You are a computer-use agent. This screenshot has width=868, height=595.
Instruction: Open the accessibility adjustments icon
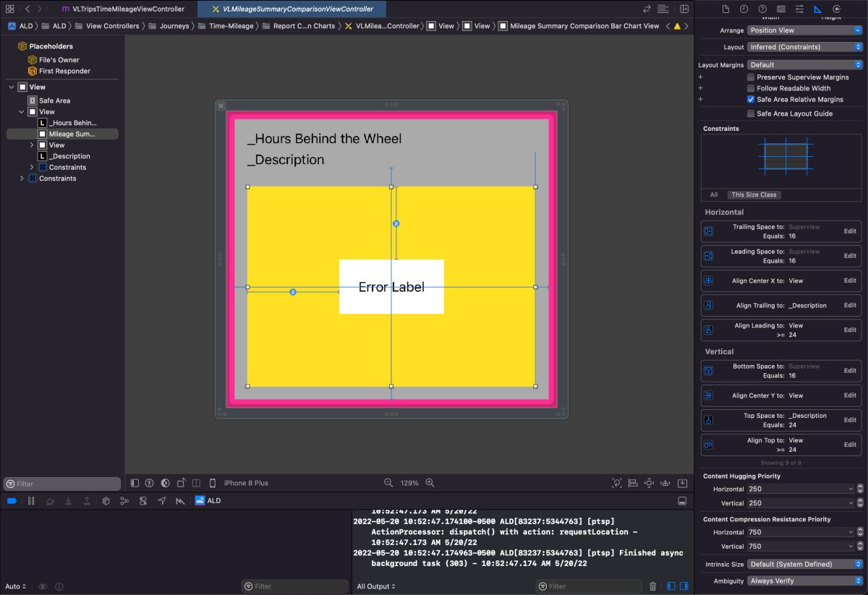pyautogui.click(x=150, y=483)
